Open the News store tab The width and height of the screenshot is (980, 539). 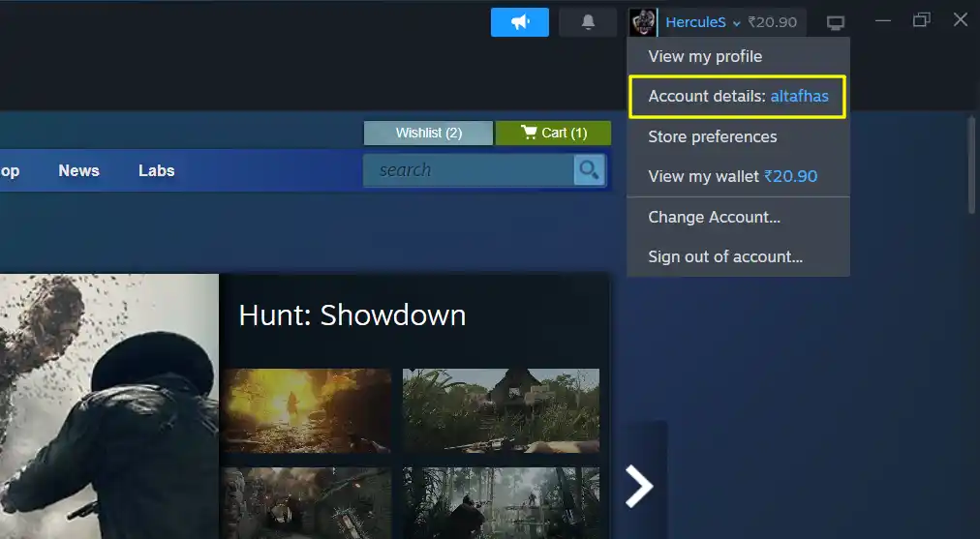(x=78, y=170)
